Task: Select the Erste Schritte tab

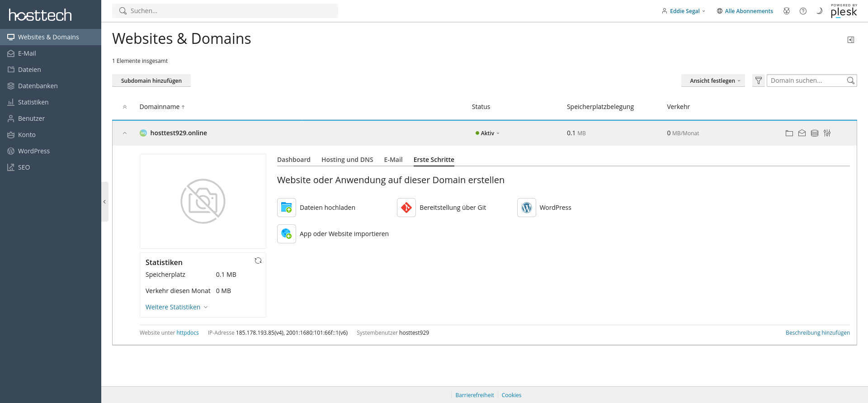Action: tap(434, 160)
